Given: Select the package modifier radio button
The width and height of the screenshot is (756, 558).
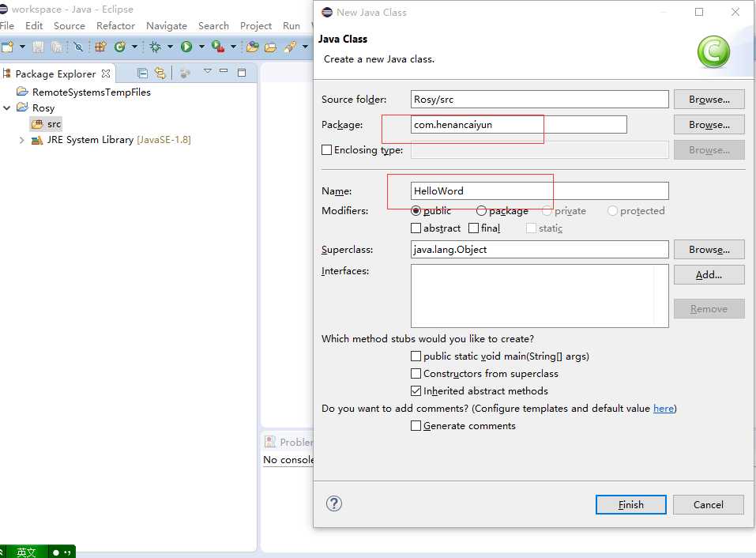Looking at the screenshot, I should pyautogui.click(x=481, y=211).
